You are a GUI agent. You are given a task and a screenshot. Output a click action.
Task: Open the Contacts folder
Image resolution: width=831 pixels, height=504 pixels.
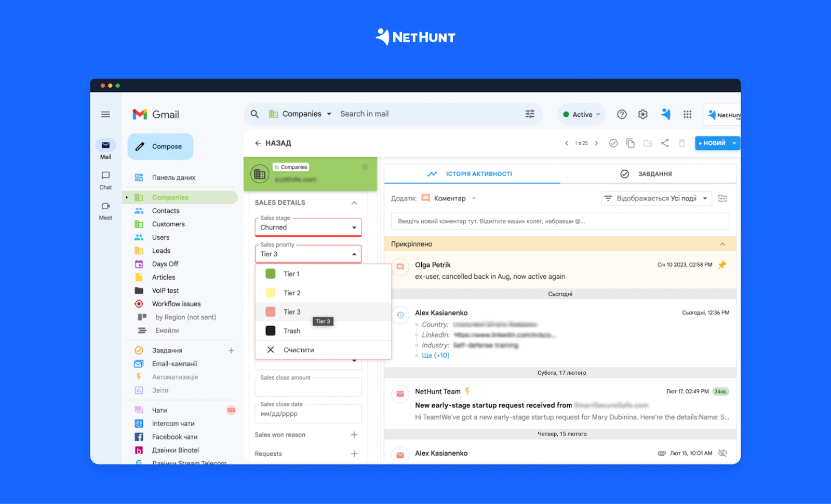pyautogui.click(x=166, y=211)
